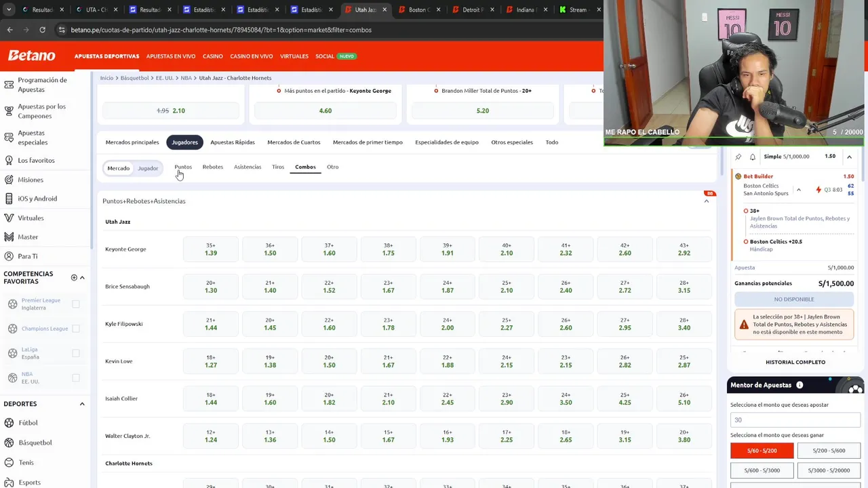
Task: Click the Champions League competition icon
Action: point(12,329)
